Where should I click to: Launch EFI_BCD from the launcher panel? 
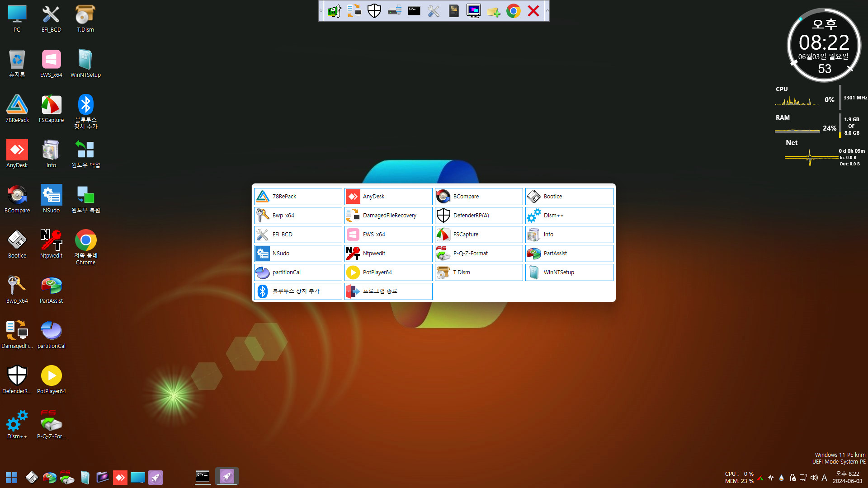298,235
